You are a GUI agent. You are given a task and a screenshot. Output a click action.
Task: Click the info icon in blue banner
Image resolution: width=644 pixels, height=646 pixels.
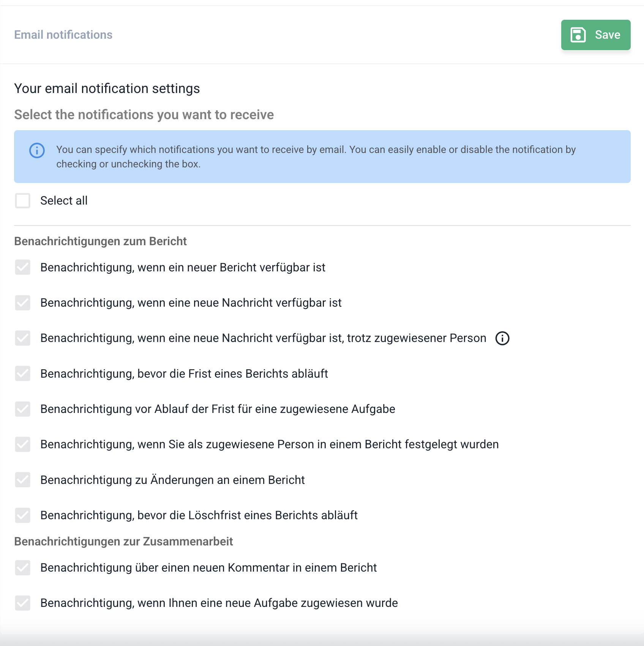37,151
